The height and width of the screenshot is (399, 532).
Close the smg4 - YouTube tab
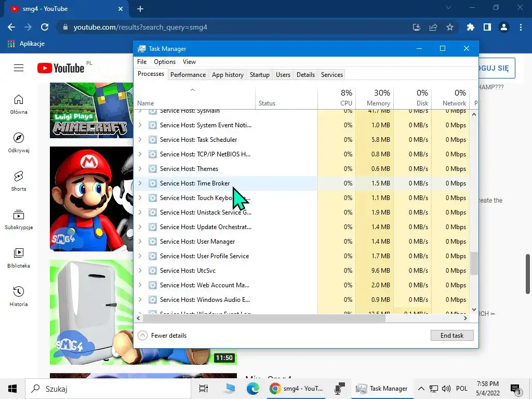(121, 9)
